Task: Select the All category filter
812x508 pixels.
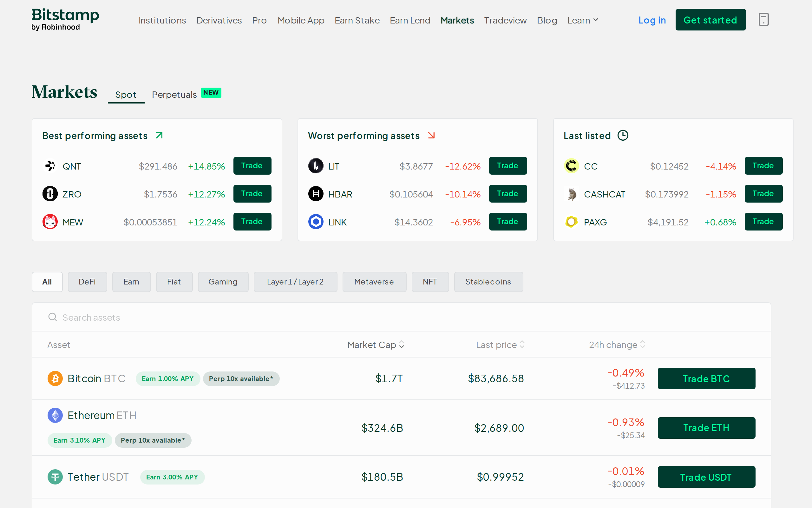Action: [x=47, y=282]
